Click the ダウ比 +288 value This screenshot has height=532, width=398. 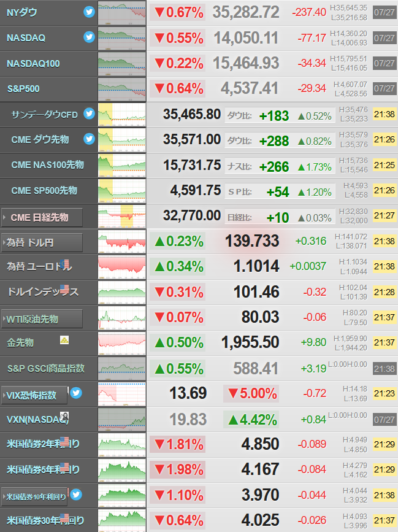pyautogui.click(x=274, y=141)
